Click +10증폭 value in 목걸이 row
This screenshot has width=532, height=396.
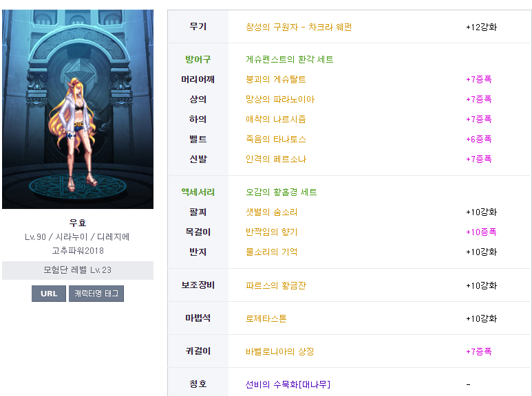[x=482, y=232]
